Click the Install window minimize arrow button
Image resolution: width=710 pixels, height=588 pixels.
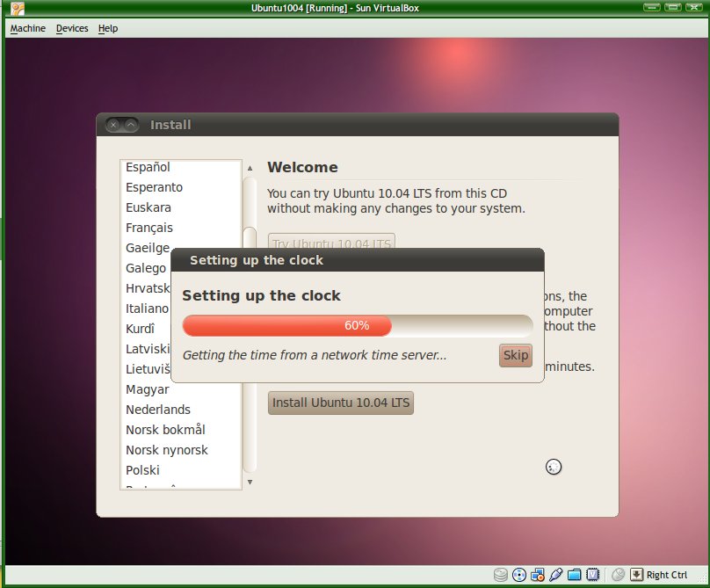click(131, 125)
